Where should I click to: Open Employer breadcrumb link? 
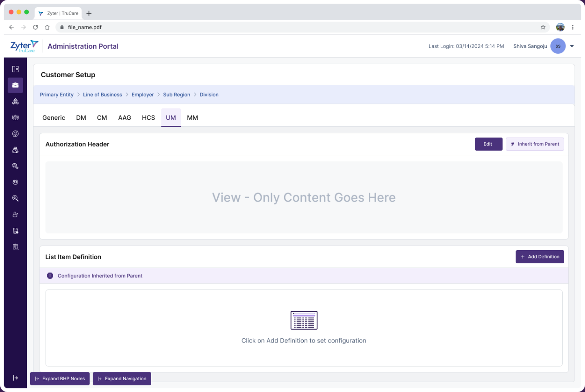[143, 95]
